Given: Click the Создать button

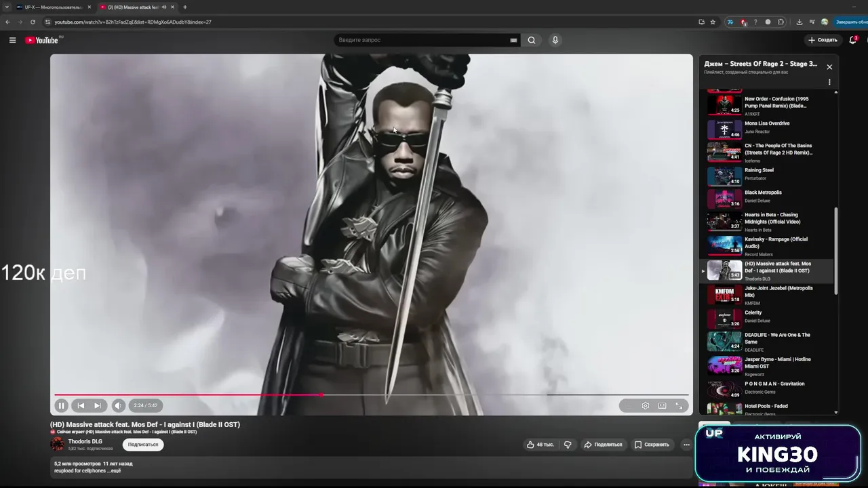Looking at the screenshot, I should [x=823, y=40].
